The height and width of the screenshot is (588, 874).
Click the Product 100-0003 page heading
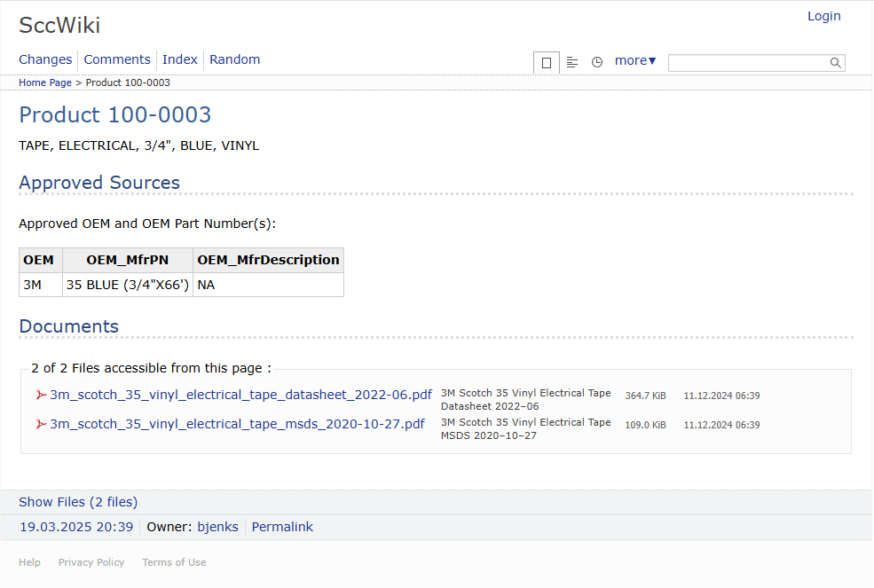114,114
